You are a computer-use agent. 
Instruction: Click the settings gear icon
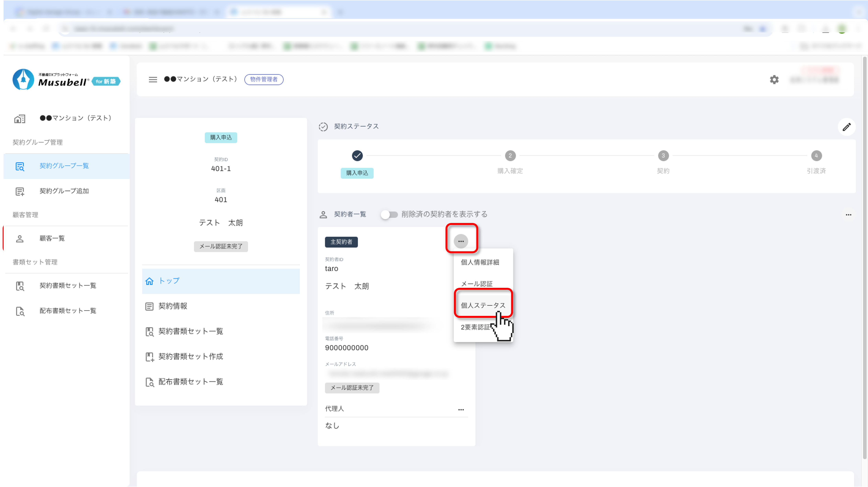point(774,80)
